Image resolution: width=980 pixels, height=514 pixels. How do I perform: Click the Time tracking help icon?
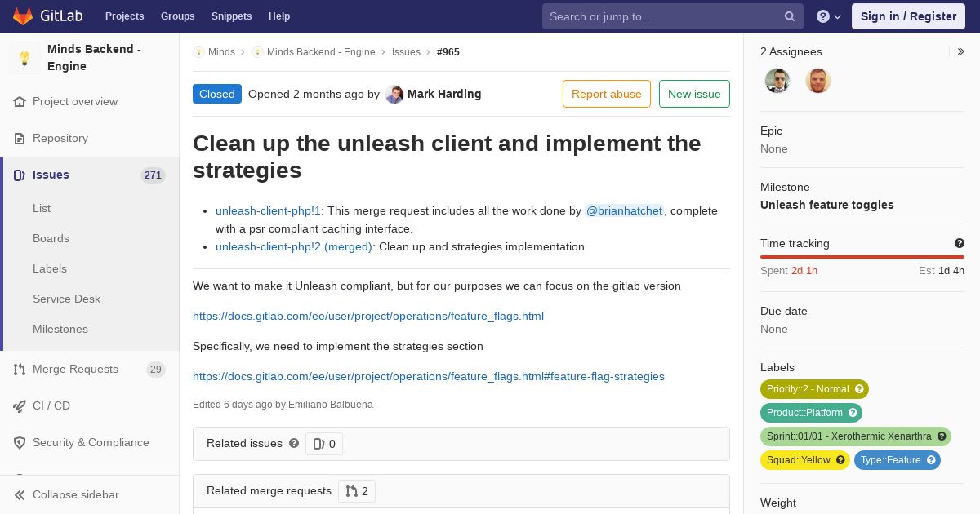(x=960, y=243)
